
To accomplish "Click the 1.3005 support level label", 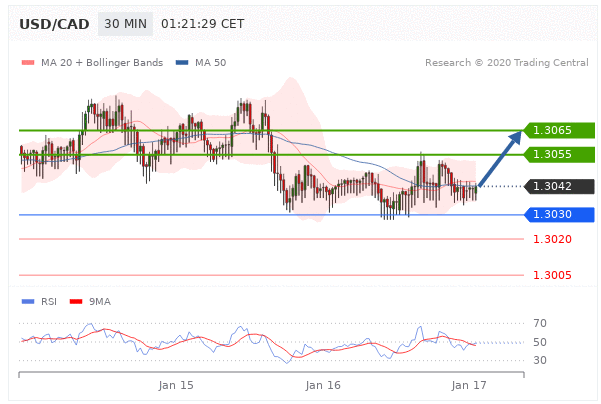I will [x=552, y=275].
